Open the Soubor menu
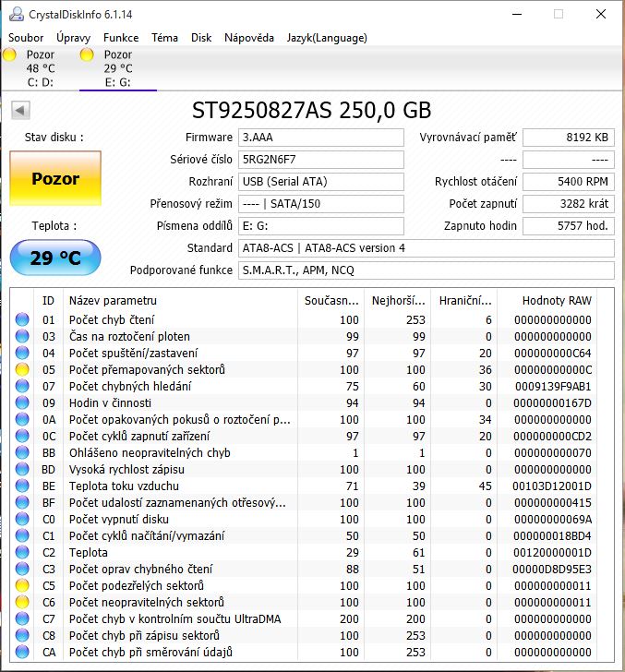This screenshot has height=672, width=625. [x=26, y=38]
